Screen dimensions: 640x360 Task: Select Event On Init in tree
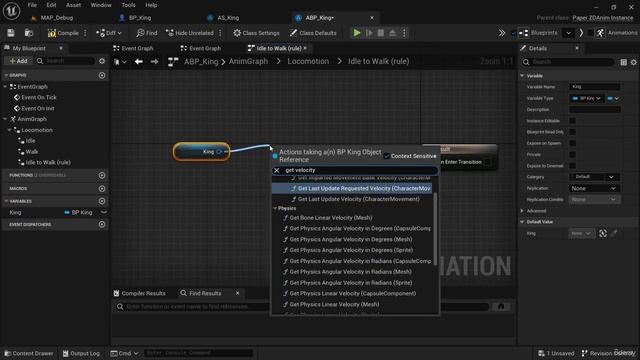coord(38,109)
